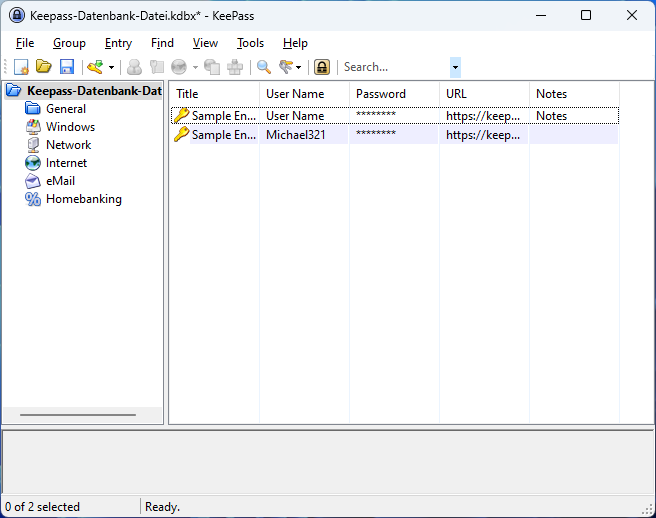The height and width of the screenshot is (518, 656).
Task: Click the Homebanking percent icon
Action: [x=33, y=199]
